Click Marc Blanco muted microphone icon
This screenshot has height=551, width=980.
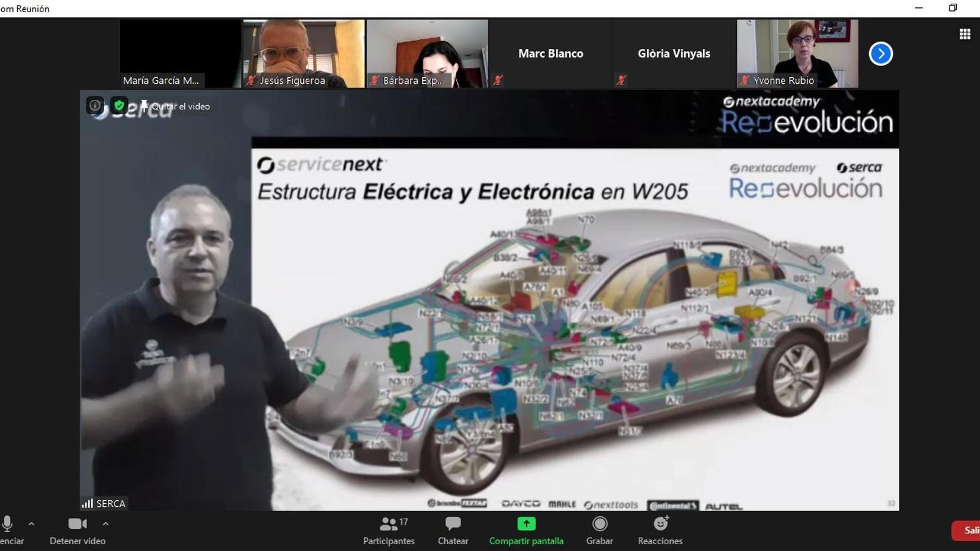click(x=498, y=80)
